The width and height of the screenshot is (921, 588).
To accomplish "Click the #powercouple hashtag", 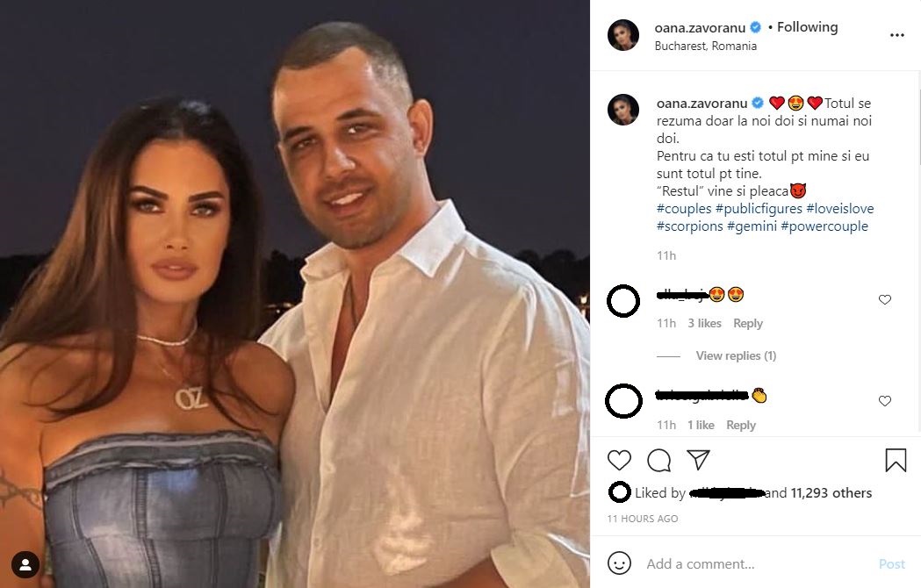I will click(x=824, y=226).
